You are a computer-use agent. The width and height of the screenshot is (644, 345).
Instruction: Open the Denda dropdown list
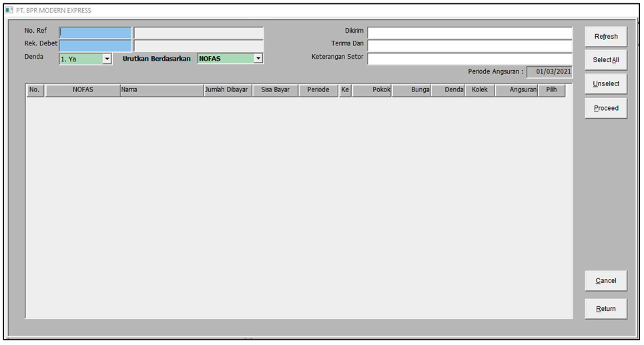tap(107, 59)
